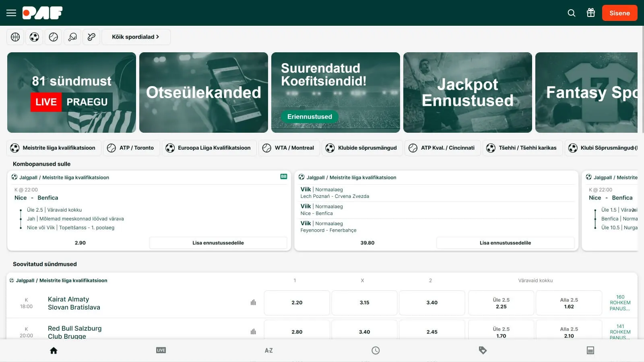Open 141 rohkem panuseid for Salzburg match
The image size is (644, 362).
click(x=620, y=331)
